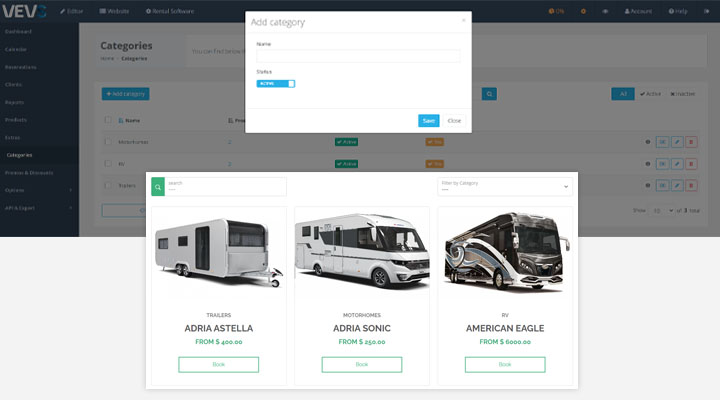This screenshot has width=720, height=400.
Task: Filter categories by Inactive
Action: [x=683, y=94]
